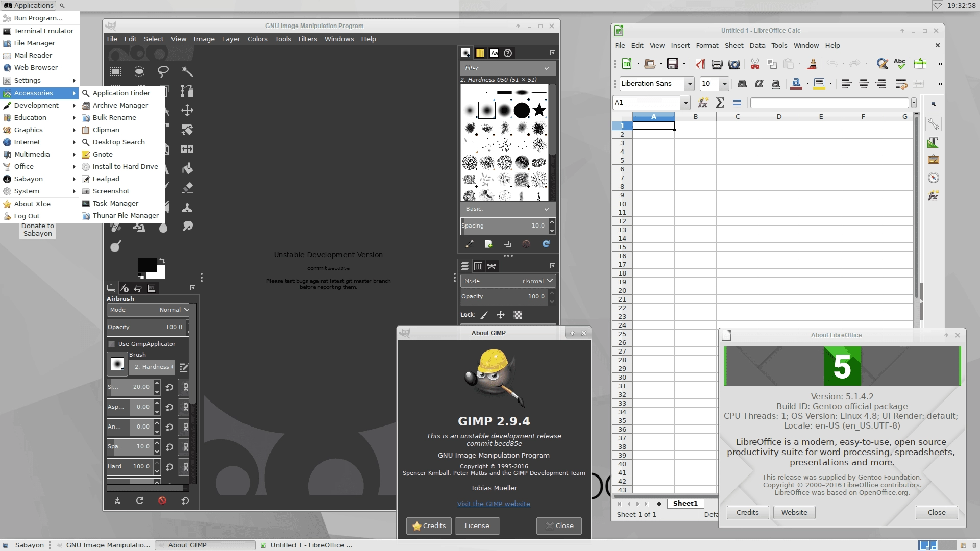
Task: Open the font size 10 dropdown
Action: click(724, 84)
